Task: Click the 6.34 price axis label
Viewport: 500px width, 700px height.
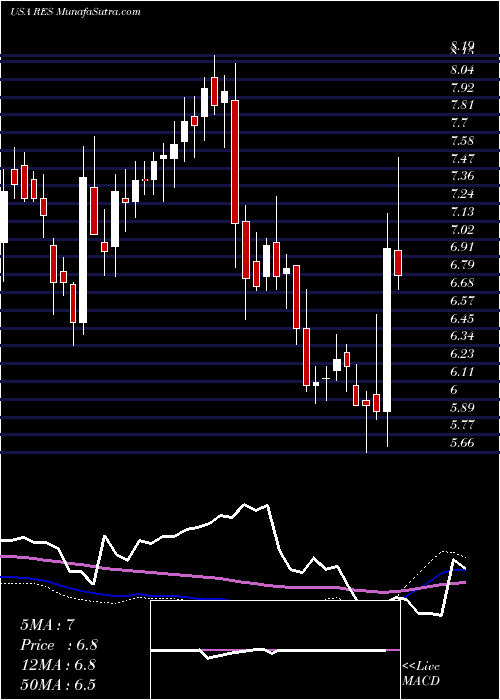Action: tap(463, 336)
